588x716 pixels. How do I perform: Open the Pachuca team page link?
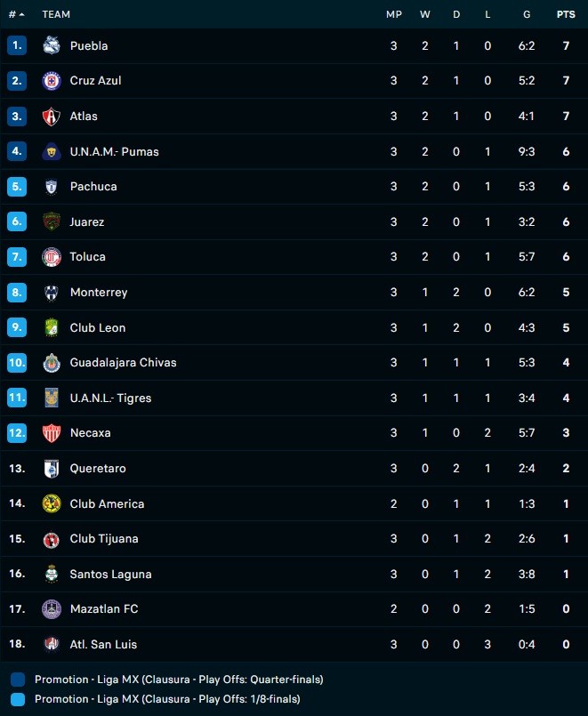(x=93, y=187)
